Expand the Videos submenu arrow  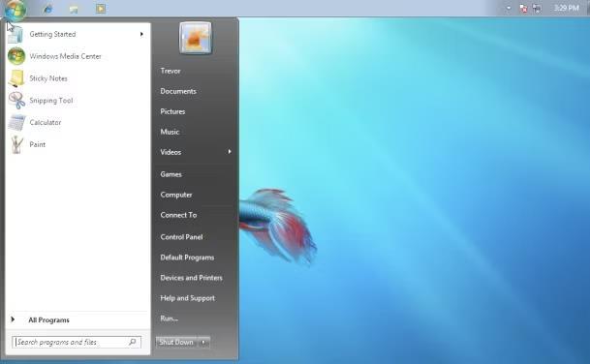230,152
